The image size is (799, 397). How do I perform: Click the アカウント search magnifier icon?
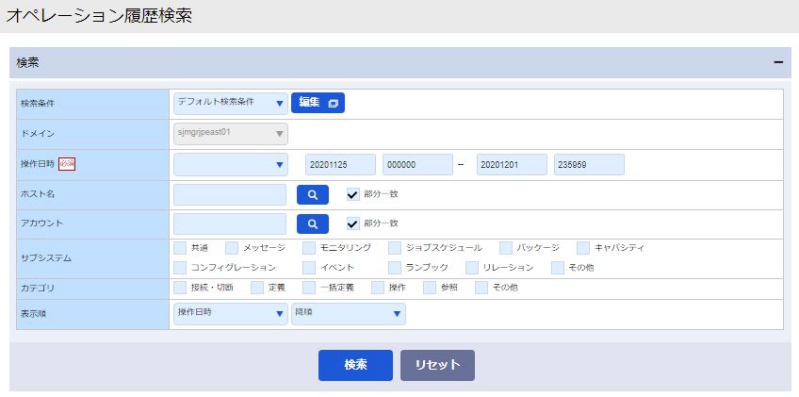(313, 224)
